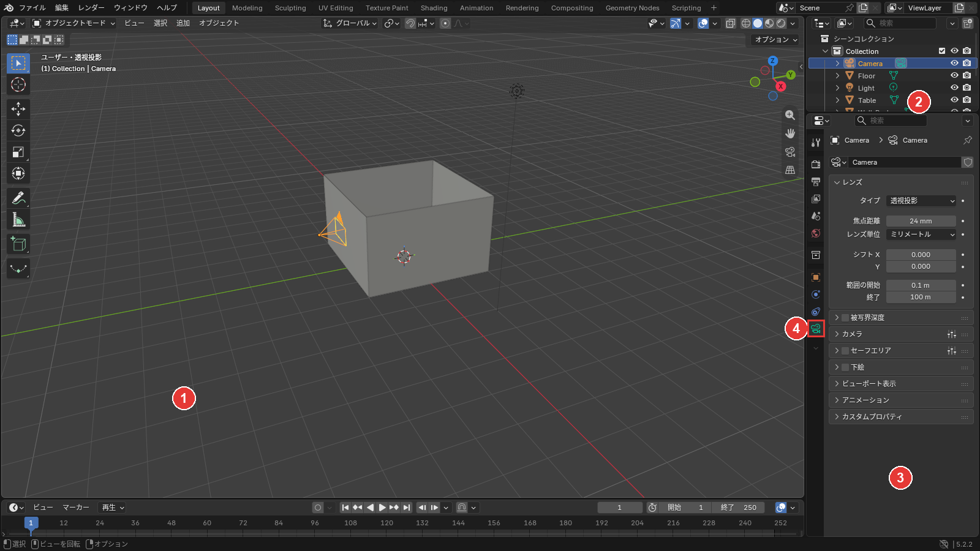Image resolution: width=980 pixels, height=551 pixels.
Task: Switch perspective/orthographic grid icon
Action: point(790,170)
